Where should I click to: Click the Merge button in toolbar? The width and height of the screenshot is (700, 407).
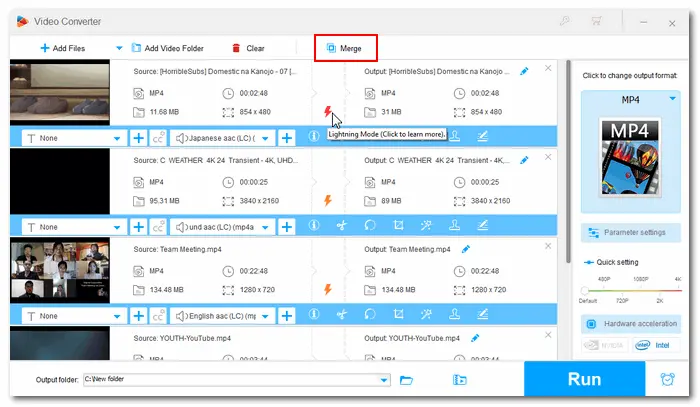click(x=344, y=48)
